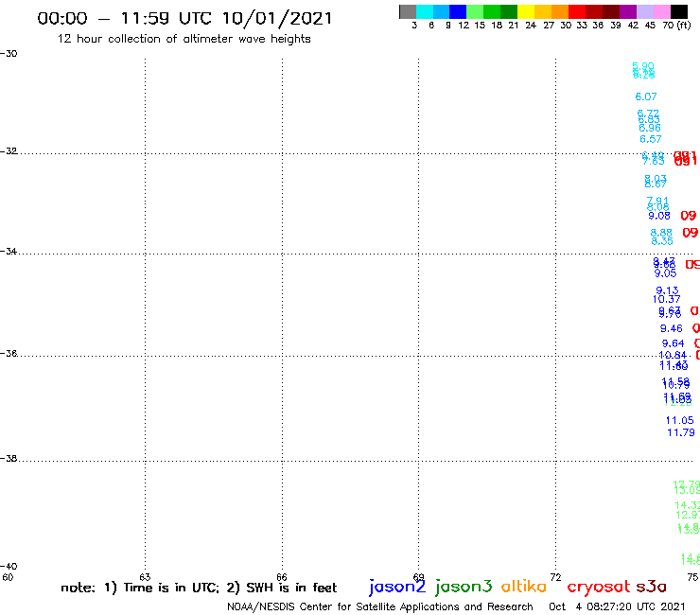
Task: Click the 'Oct 4 08:27:20 UTC 2021' timestamp
Action: click(x=617, y=606)
